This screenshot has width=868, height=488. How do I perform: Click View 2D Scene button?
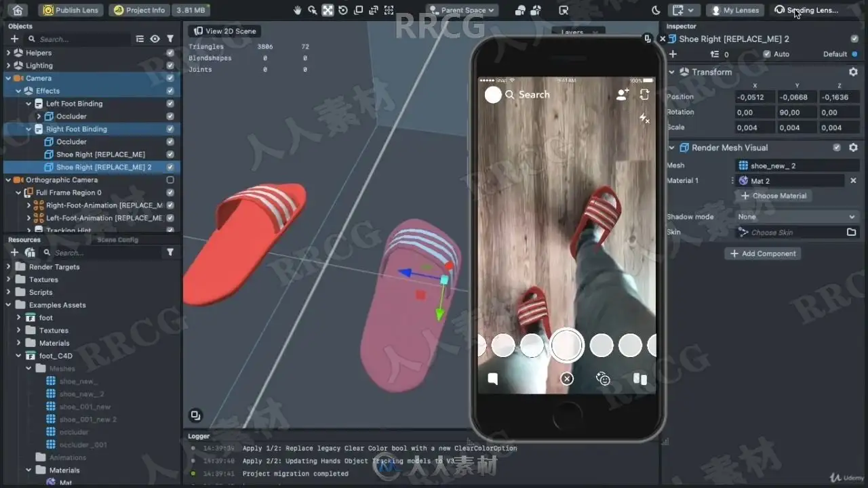tap(224, 31)
